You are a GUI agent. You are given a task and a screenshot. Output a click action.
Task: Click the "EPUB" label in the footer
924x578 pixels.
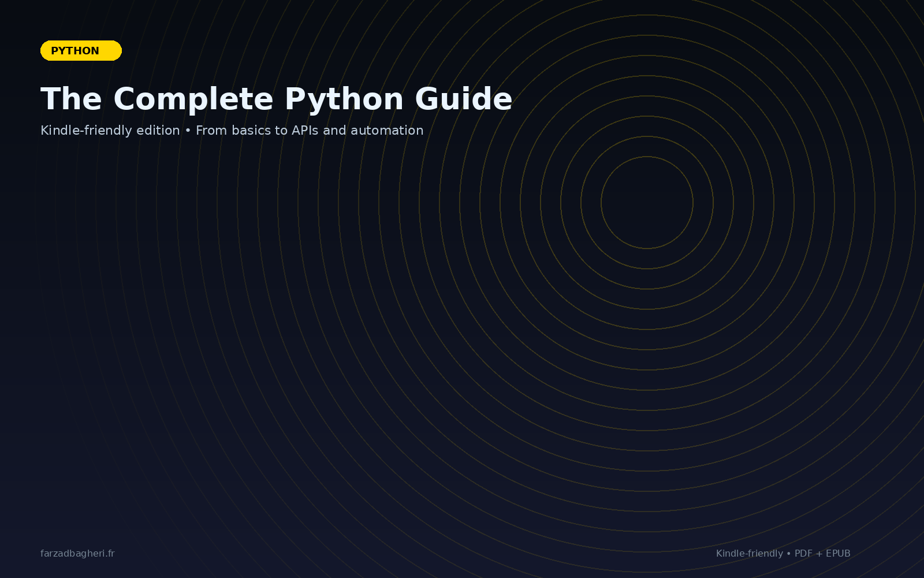[x=838, y=553]
